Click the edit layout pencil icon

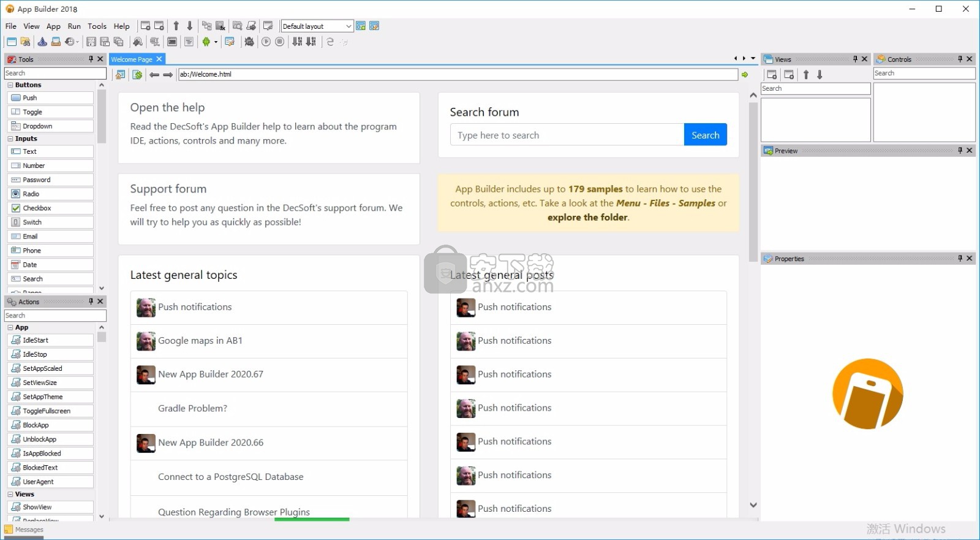[x=374, y=26]
